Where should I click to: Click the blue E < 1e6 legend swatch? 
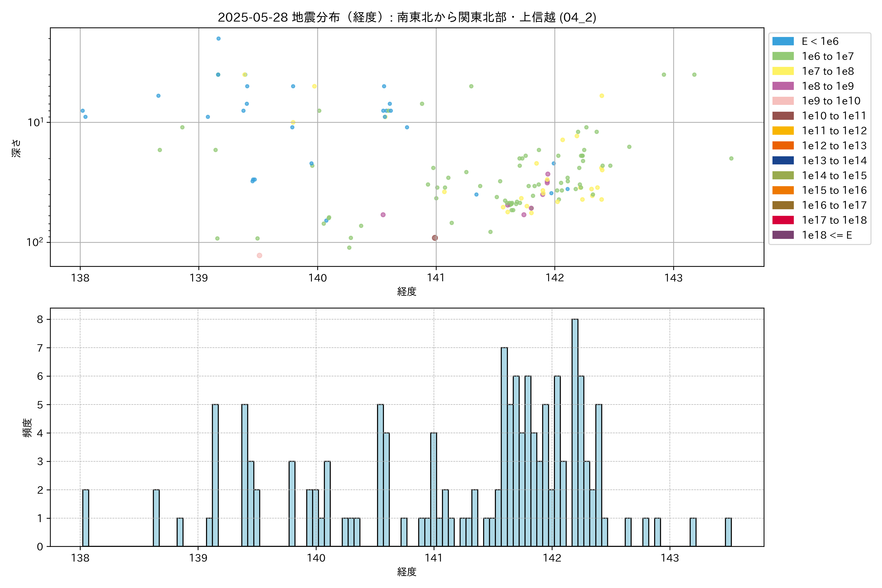tap(783, 41)
